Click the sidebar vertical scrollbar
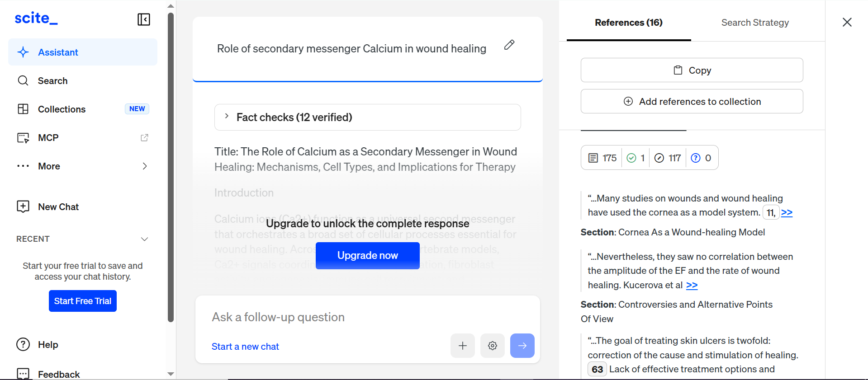Viewport: 868px width, 380px height. pos(171,167)
